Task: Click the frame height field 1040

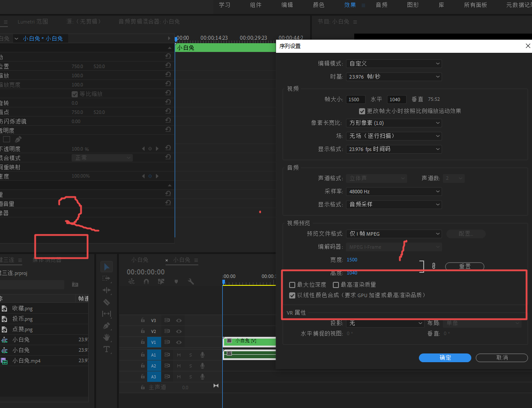Action: coord(397,99)
